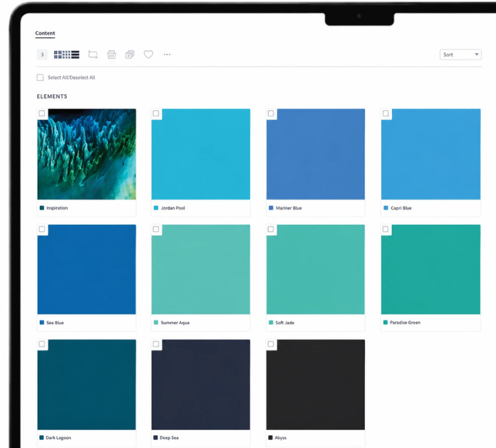496x448 pixels.
Task: Select the Soft Jade color swatch
Action: [315, 270]
